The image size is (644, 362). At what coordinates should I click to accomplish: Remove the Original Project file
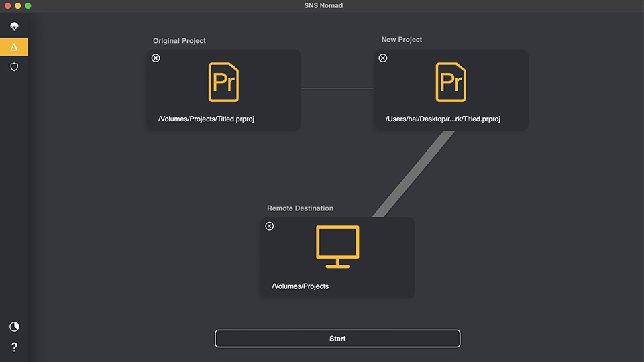[x=156, y=58]
